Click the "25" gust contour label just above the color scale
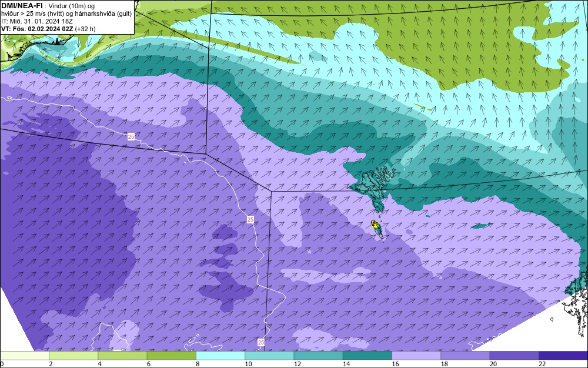The image size is (588, 368). pos(261,343)
